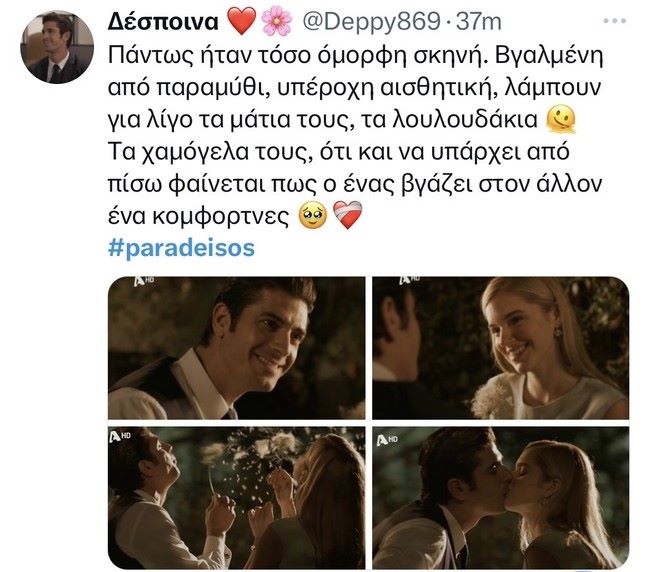Click the pleading face emoji in tweet
650x572 pixels.
pyautogui.click(x=313, y=216)
